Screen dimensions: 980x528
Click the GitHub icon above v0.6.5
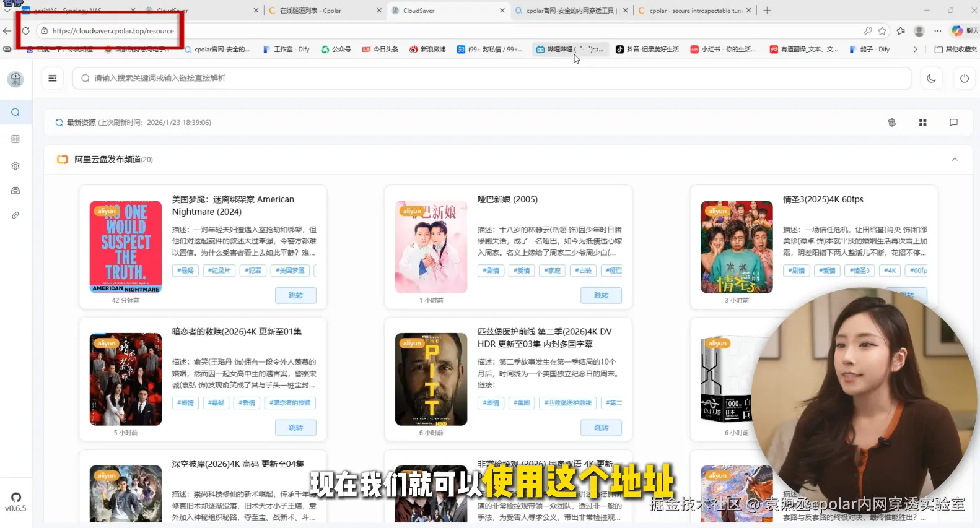[16, 497]
